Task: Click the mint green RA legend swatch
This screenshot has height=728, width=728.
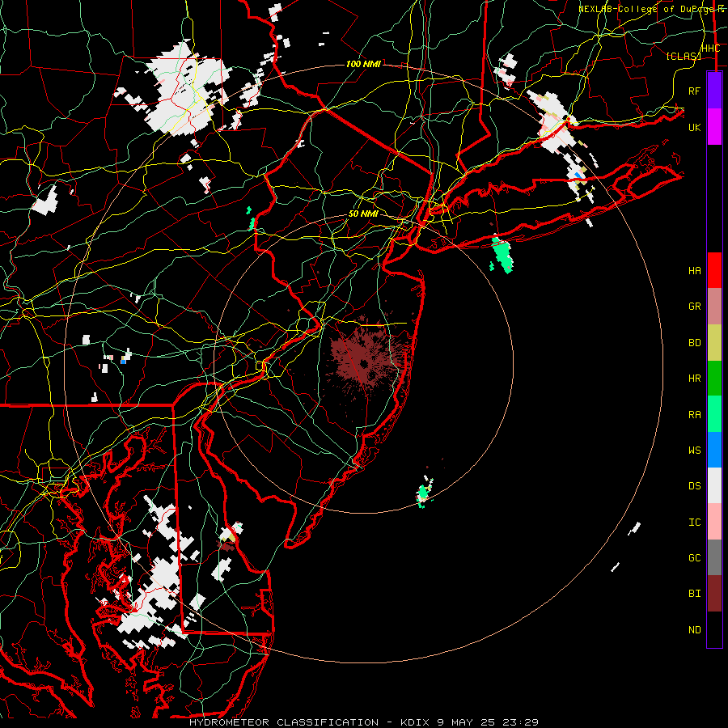Action: 714,414
